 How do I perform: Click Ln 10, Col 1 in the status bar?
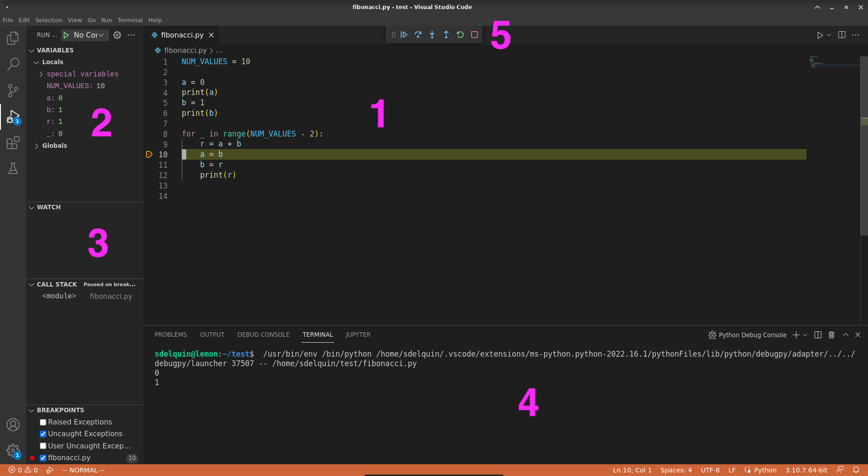click(632, 470)
